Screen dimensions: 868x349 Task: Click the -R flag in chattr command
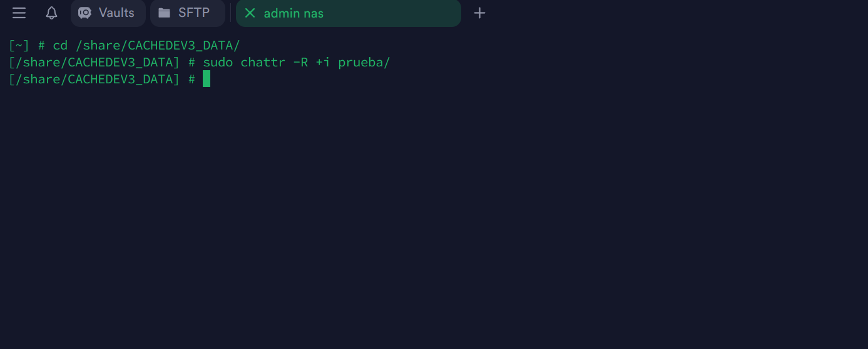pyautogui.click(x=300, y=63)
